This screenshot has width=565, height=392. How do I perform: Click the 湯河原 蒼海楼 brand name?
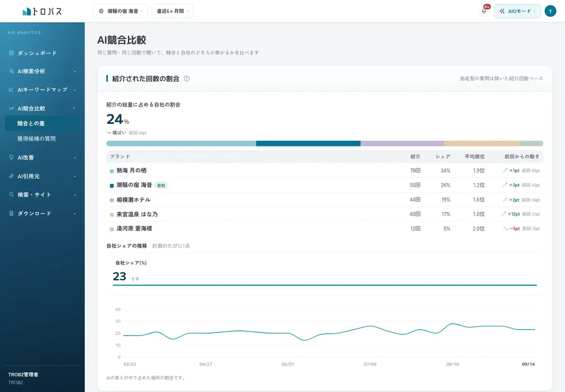pyautogui.click(x=134, y=229)
